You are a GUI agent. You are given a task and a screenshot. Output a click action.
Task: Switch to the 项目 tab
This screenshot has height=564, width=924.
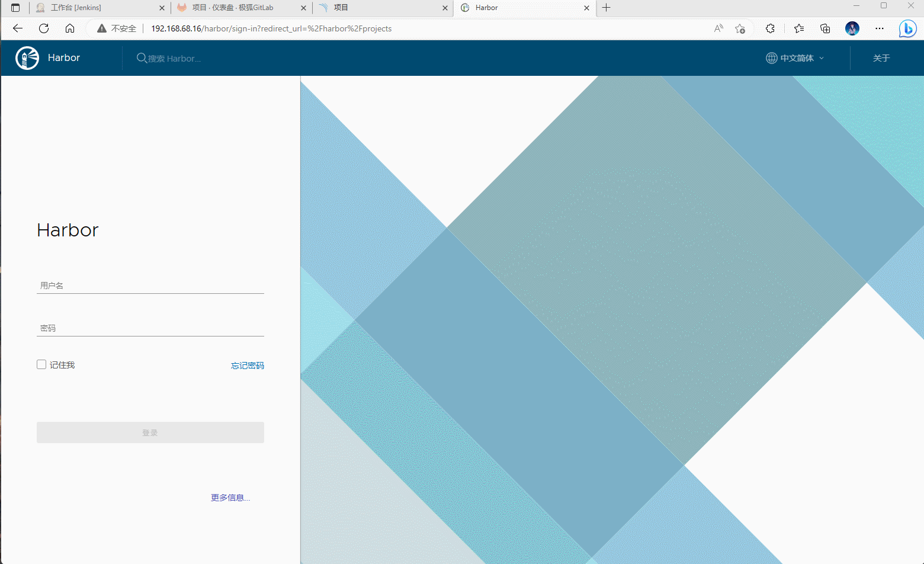tap(383, 8)
